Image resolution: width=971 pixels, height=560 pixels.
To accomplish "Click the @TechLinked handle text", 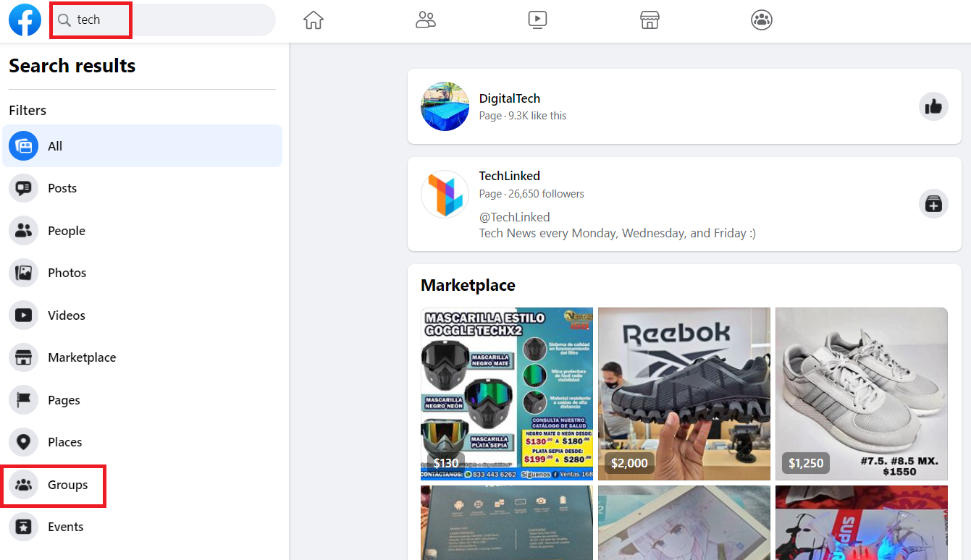I will (x=514, y=217).
